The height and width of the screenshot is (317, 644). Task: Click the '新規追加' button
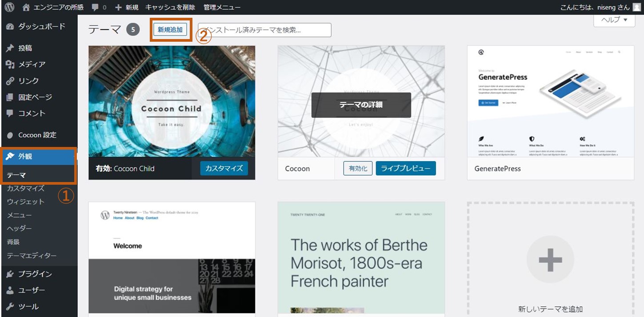pyautogui.click(x=170, y=30)
